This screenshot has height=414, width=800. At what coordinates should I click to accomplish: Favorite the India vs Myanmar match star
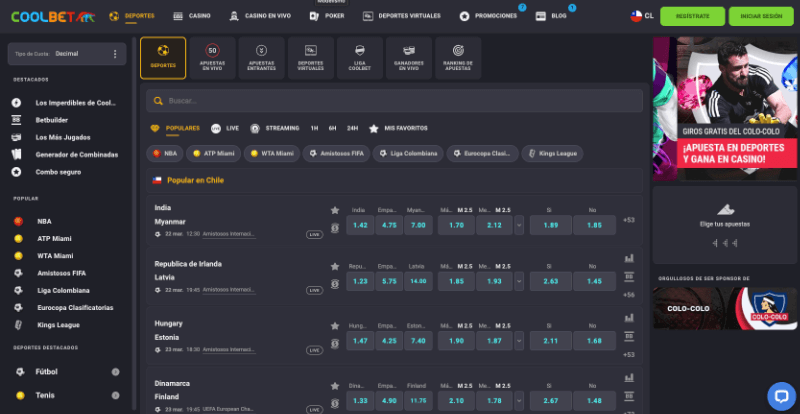tap(335, 210)
